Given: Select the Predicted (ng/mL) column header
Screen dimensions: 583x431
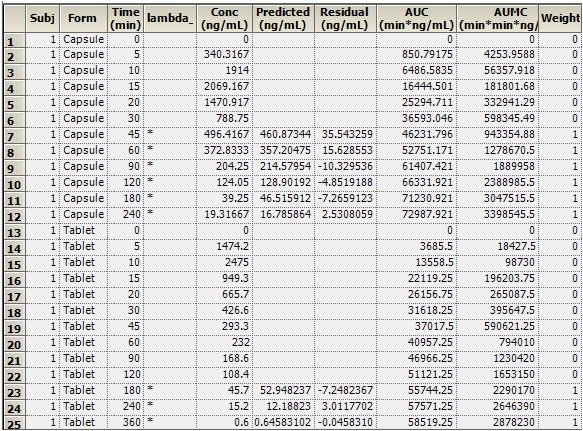Looking at the screenshot, I should [x=283, y=18].
